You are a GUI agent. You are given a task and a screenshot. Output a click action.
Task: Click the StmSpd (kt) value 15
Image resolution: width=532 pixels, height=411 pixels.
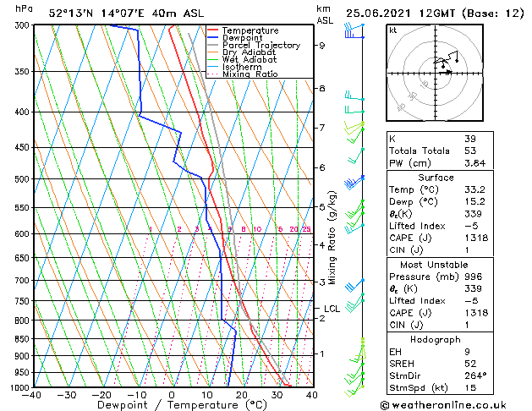(x=470, y=387)
